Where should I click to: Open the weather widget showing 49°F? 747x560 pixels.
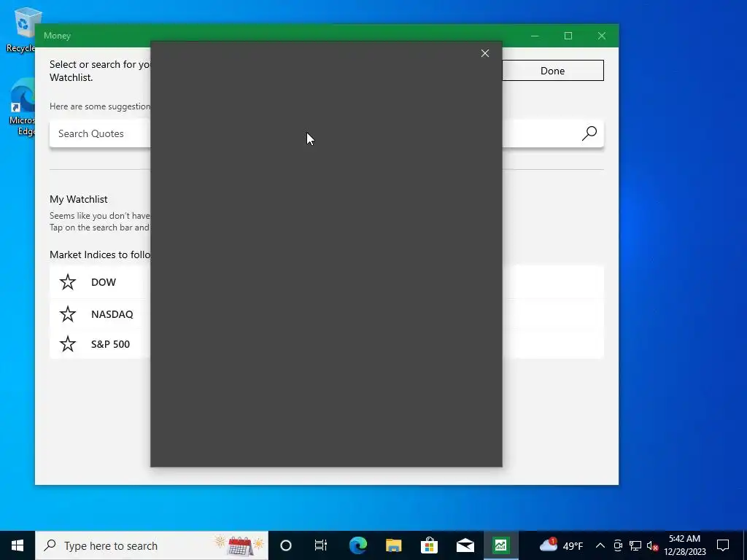click(x=561, y=545)
